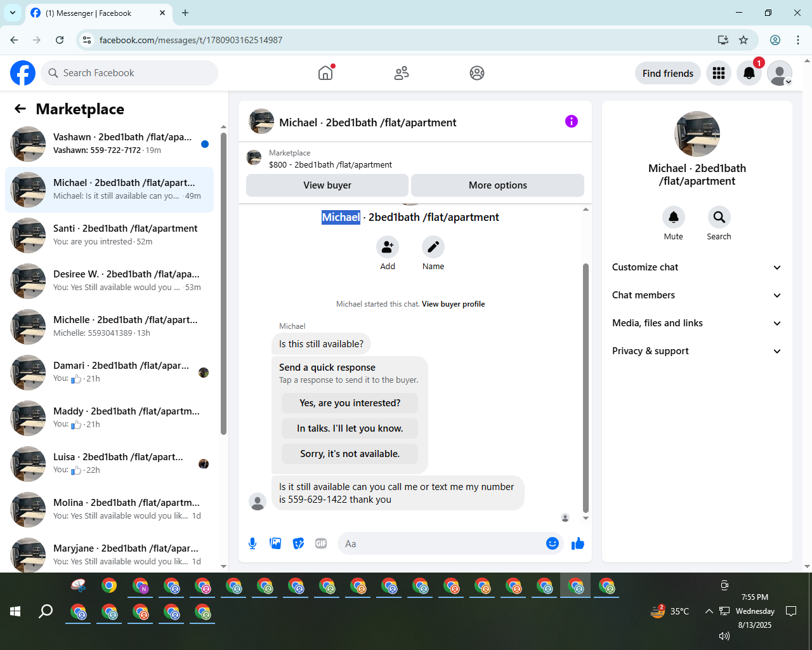
Task: Mute the conversation with the bell icon
Action: point(674,217)
